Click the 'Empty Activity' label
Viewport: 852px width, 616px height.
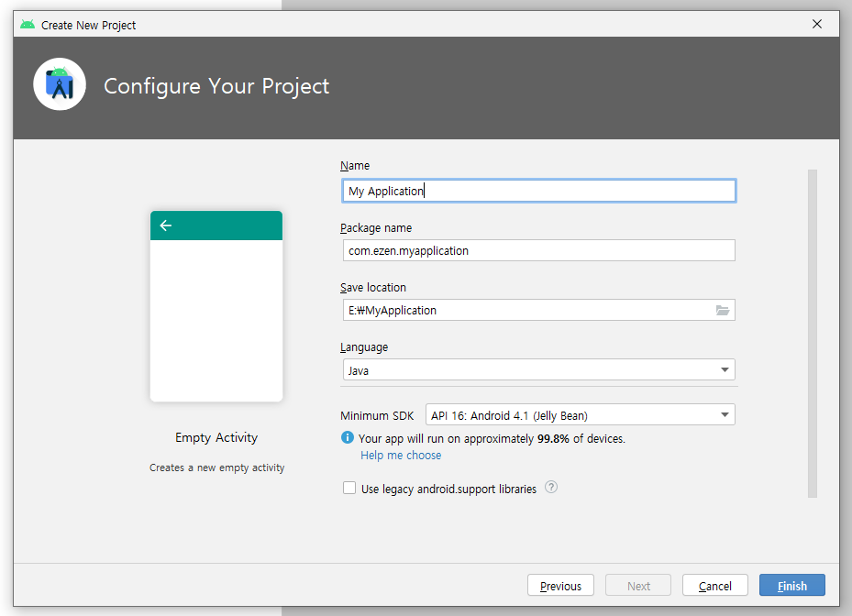[x=216, y=437]
